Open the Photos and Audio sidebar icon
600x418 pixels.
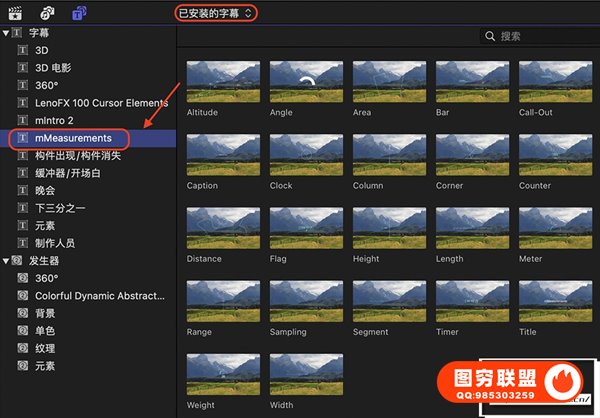coord(46,13)
